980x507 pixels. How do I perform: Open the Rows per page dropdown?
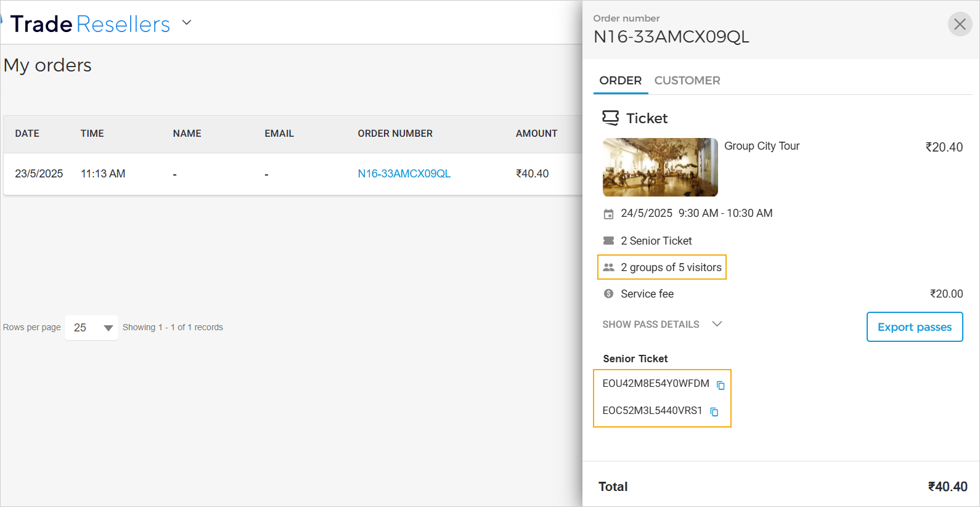91,328
